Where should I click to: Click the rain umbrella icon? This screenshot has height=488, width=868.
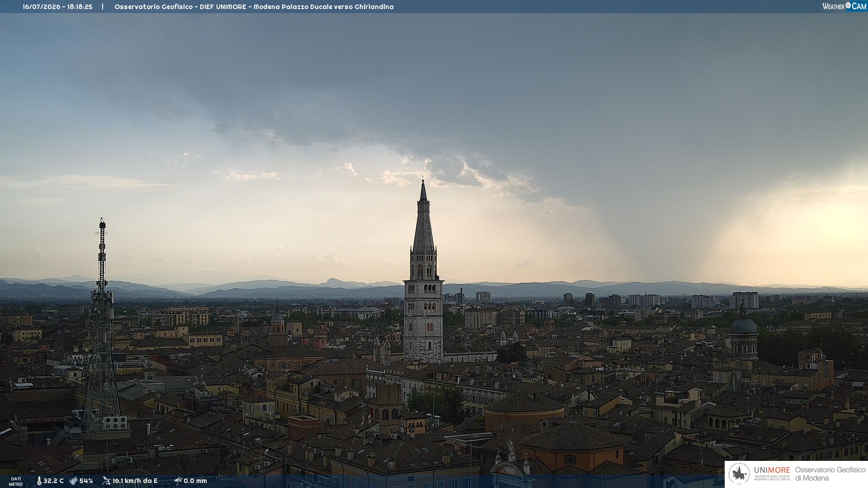(178, 481)
